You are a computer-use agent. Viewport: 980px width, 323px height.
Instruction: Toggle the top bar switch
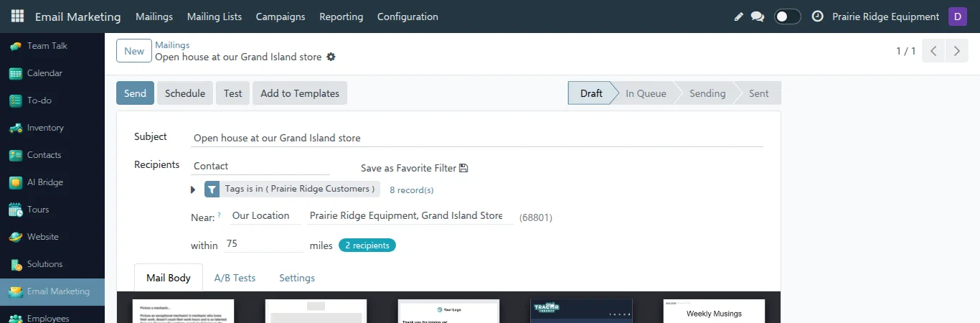point(788,17)
